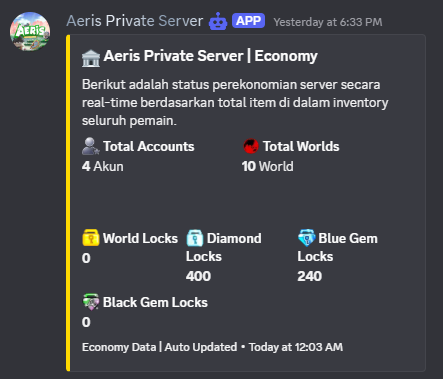Screen dimensions: 443x379
Task: Click the Black Gem Locks icon
Action: pyautogui.click(x=91, y=302)
